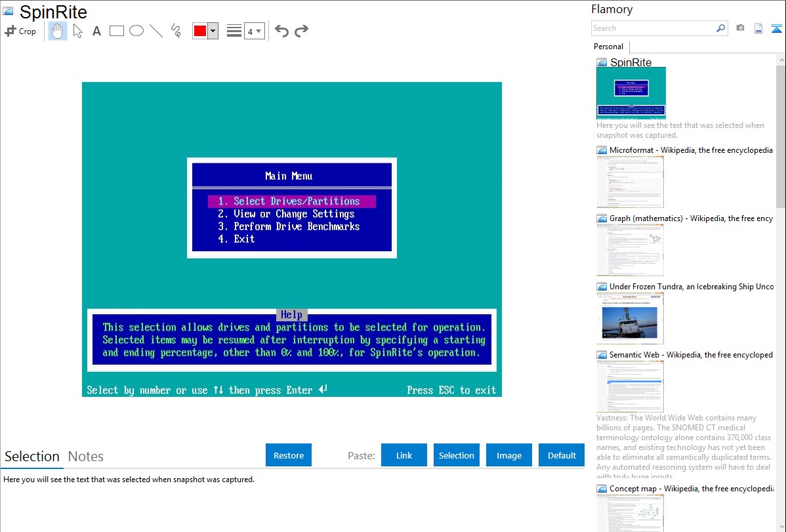Image resolution: width=786 pixels, height=532 pixels.
Task: Click the Paste Image button
Action: [x=509, y=455]
